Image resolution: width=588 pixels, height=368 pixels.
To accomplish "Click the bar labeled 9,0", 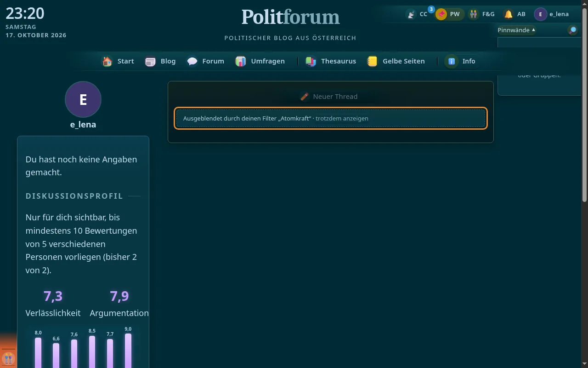I will (x=128, y=351).
